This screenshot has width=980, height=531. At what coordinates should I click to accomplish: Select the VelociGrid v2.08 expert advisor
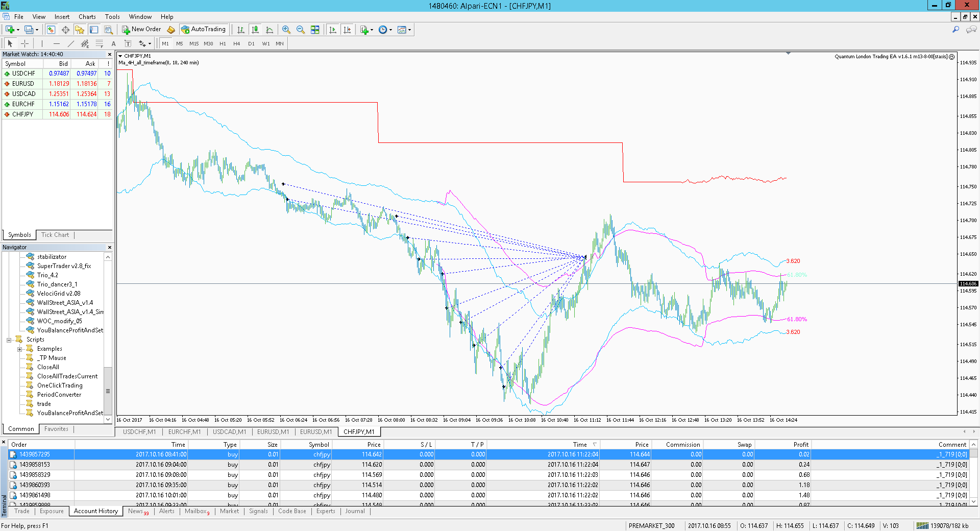click(x=59, y=294)
